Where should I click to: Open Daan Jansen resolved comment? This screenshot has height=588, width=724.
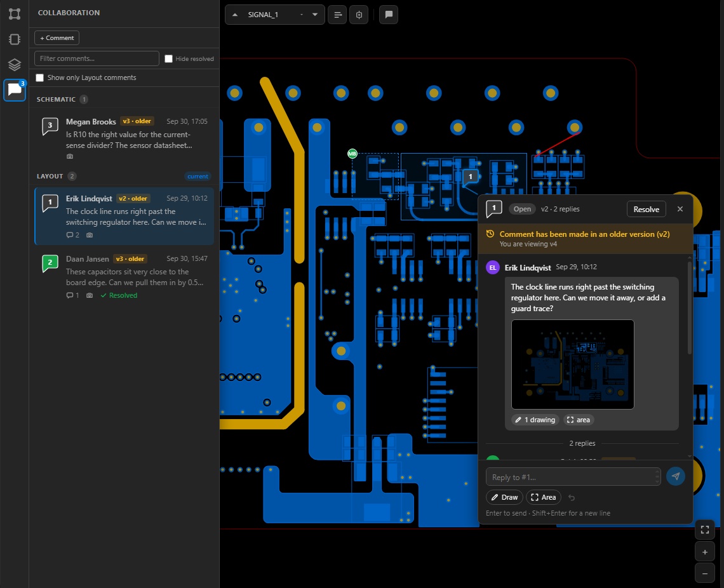[x=124, y=277]
